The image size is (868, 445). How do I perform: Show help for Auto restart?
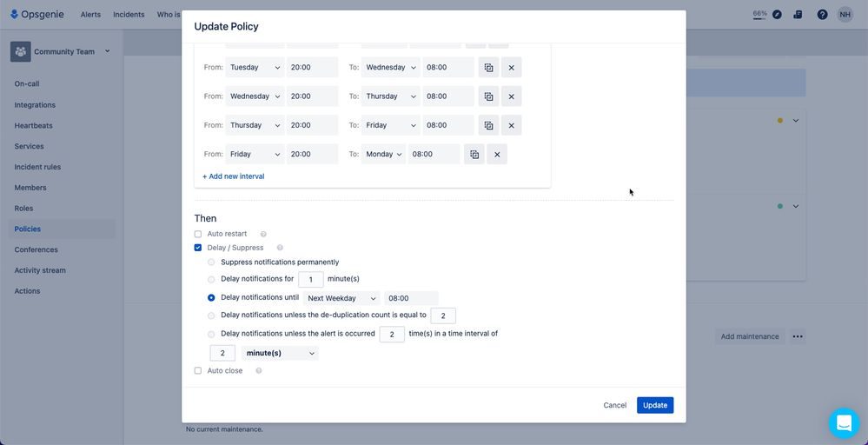coord(263,234)
